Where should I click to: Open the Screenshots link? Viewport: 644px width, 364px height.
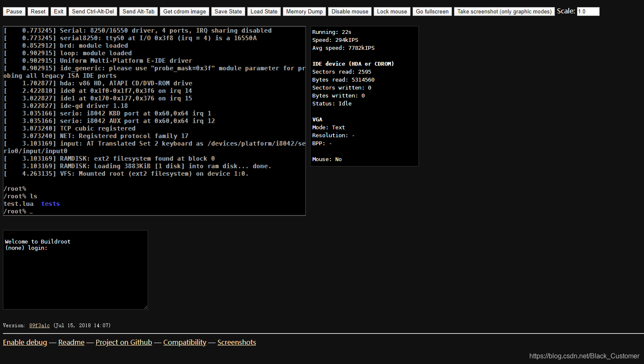point(236,342)
